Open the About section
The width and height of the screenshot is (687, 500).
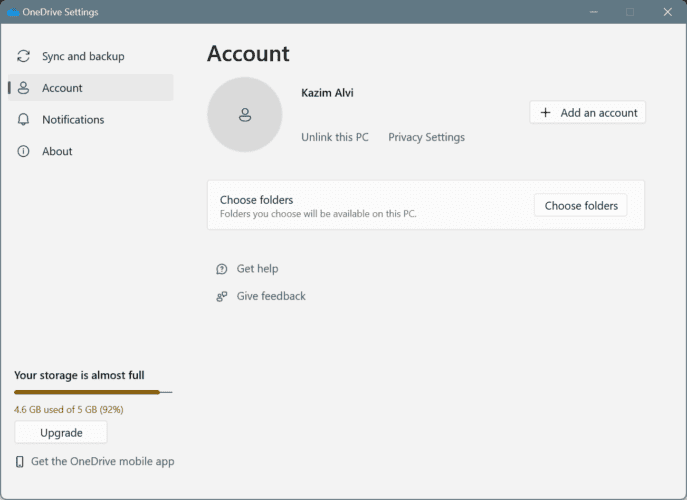(x=57, y=151)
